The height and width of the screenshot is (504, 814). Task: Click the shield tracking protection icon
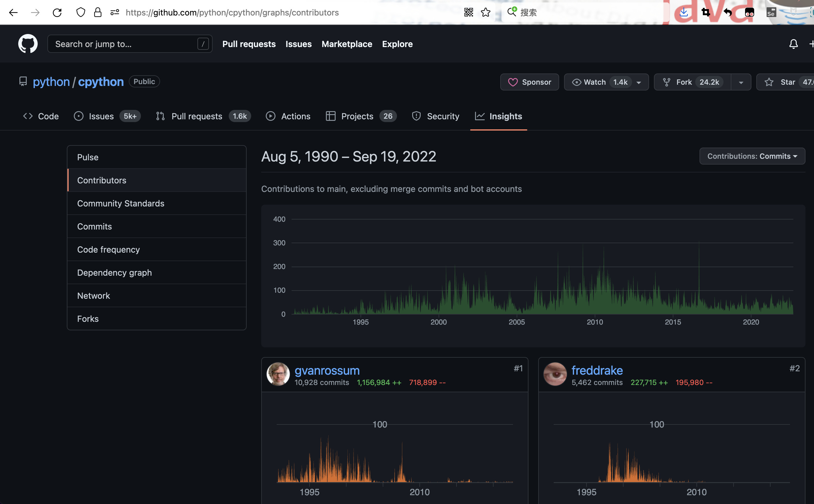pos(81,12)
